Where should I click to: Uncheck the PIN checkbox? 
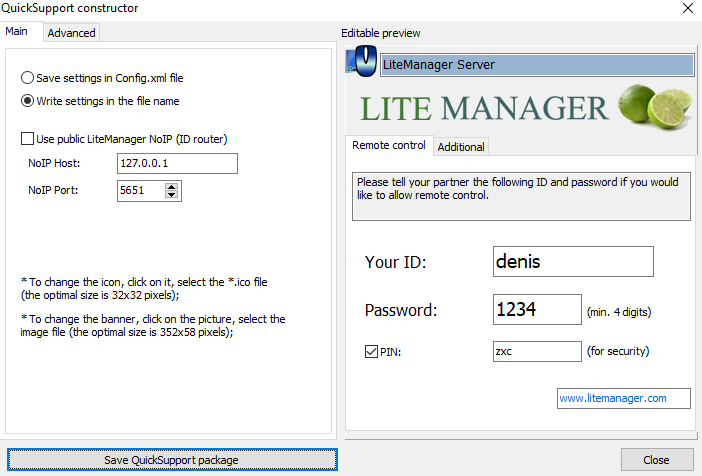(371, 352)
